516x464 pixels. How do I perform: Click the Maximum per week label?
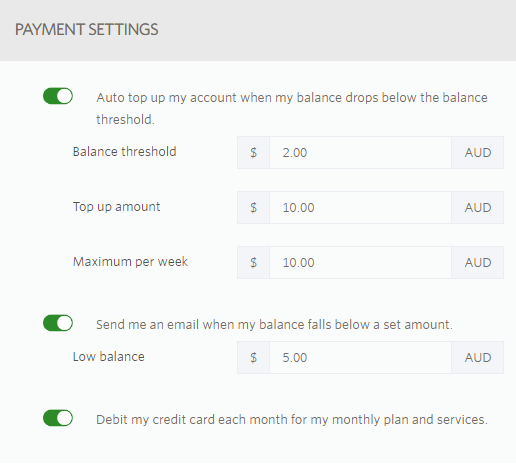pos(130,262)
